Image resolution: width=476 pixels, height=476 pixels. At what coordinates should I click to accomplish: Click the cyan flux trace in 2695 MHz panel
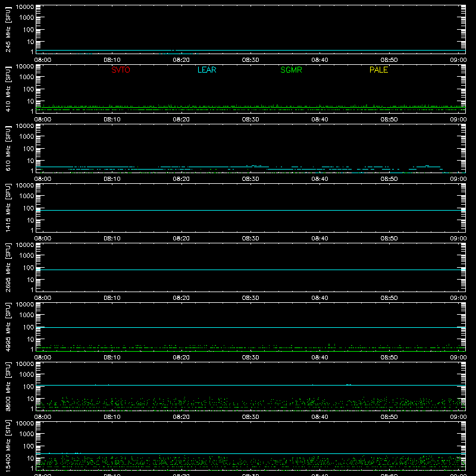(x=250, y=270)
